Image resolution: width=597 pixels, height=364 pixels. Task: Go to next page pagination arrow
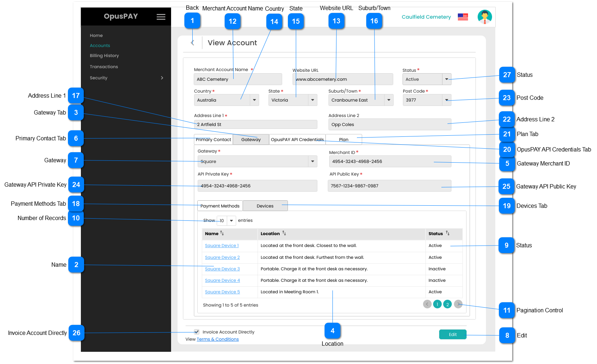(458, 304)
